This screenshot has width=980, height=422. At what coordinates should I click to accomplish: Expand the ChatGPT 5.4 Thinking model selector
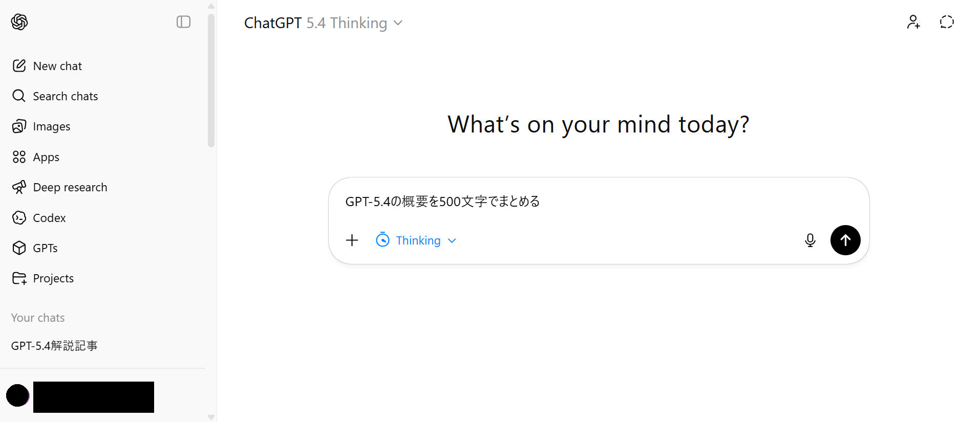coord(323,23)
